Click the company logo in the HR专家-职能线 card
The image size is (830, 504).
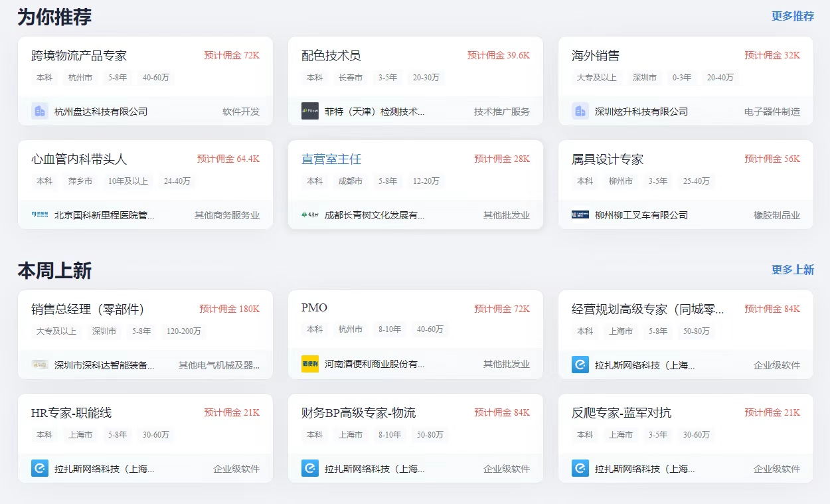[40, 468]
